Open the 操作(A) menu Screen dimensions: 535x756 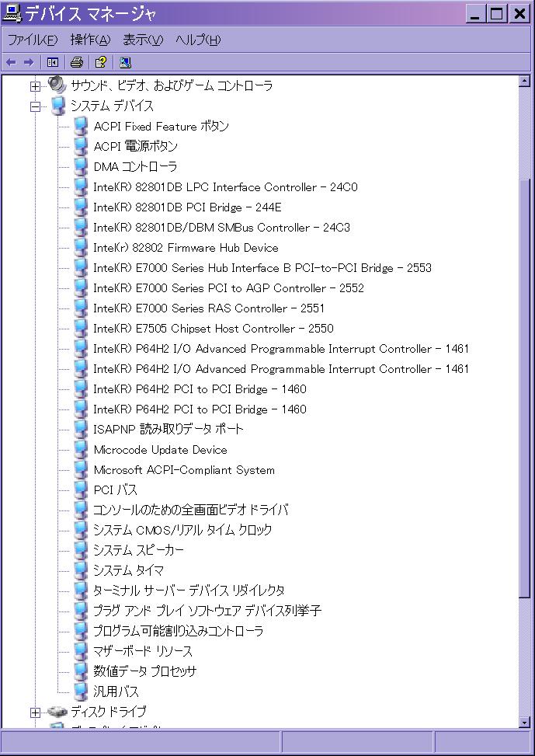[90, 40]
